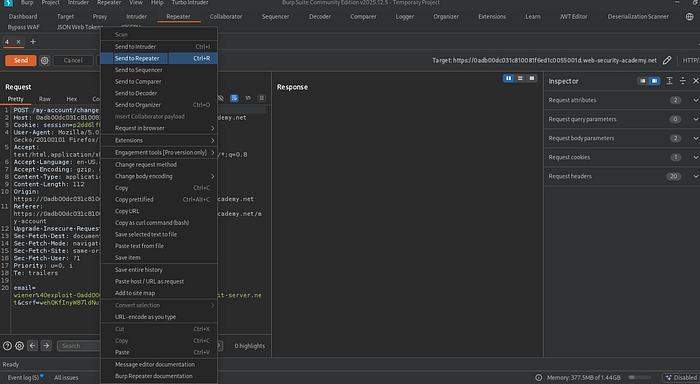This screenshot has width=700, height=384.
Task: Click the Burp Suite logo icon
Action: click(8, 3)
